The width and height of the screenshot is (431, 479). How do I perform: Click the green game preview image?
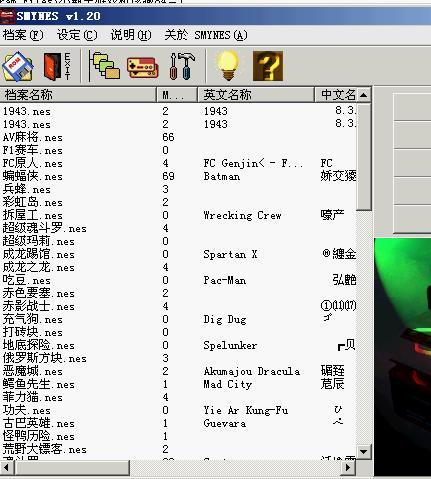402,357
